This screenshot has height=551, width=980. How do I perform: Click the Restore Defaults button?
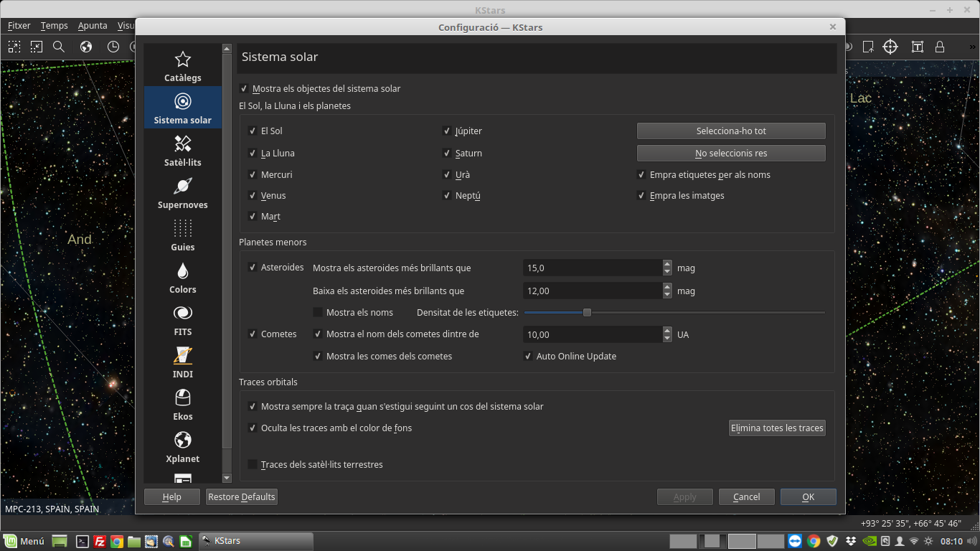[241, 497]
